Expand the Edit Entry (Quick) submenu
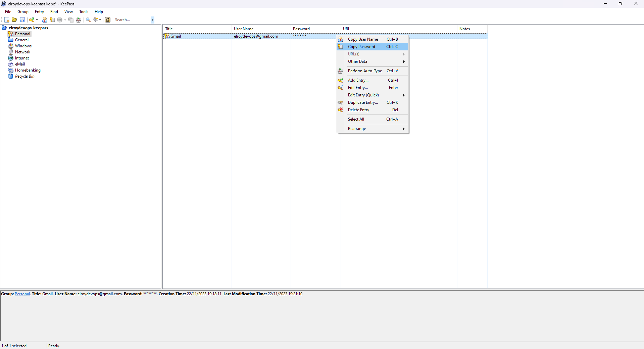Image resolution: width=644 pixels, height=349 pixels. (373, 95)
